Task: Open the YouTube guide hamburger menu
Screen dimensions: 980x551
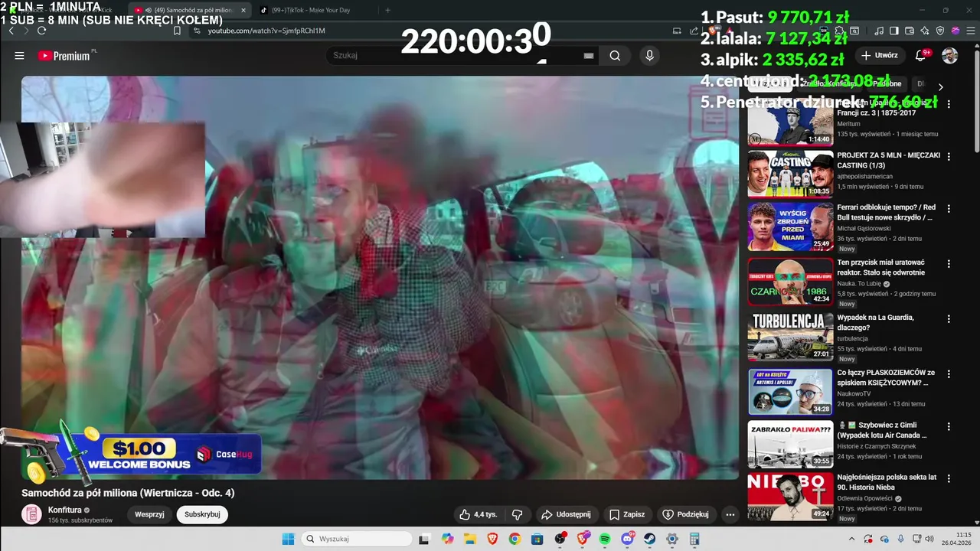Action: [x=19, y=56]
